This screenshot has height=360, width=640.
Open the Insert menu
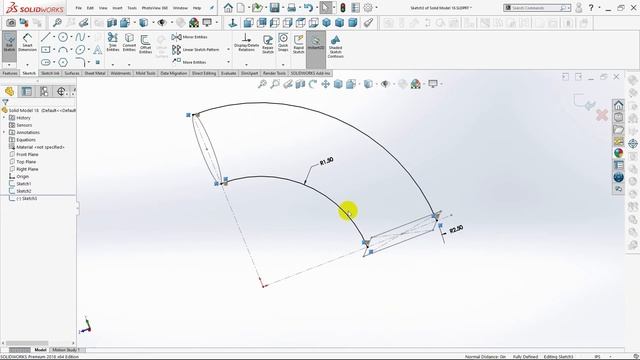tap(118, 8)
